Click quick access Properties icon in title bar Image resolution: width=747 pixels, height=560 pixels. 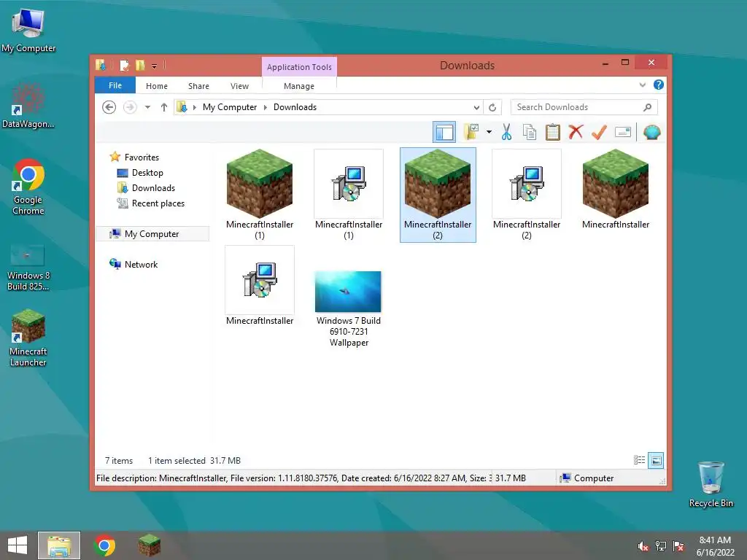pyautogui.click(x=124, y=65)
